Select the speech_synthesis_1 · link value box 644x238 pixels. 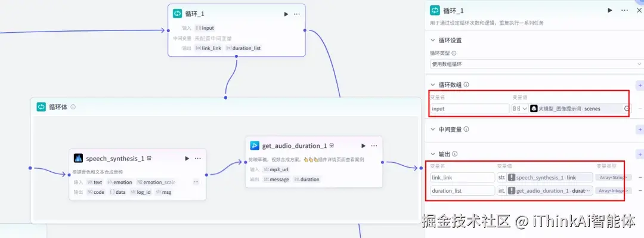pos(550,178)
